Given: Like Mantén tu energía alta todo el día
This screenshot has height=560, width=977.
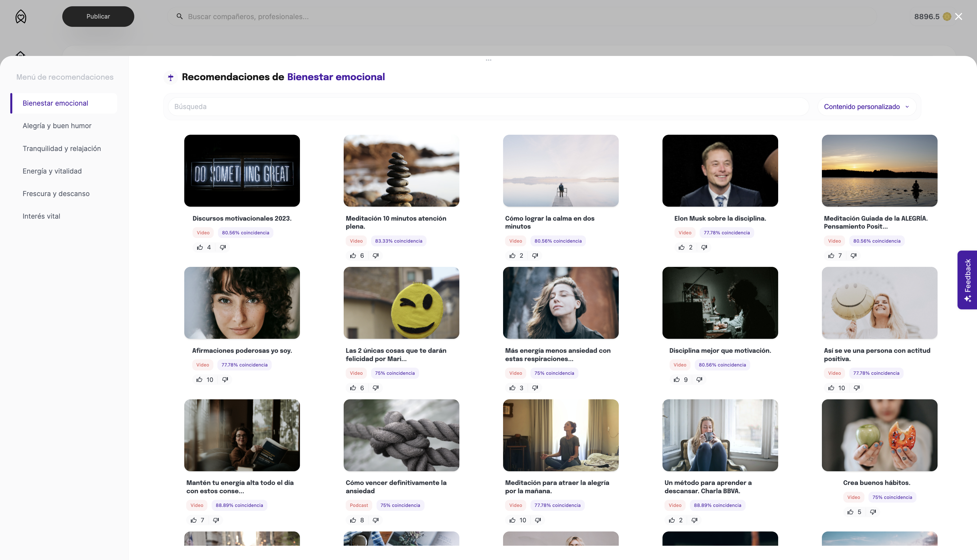Looking at the screenshot, I should point(194,520).
